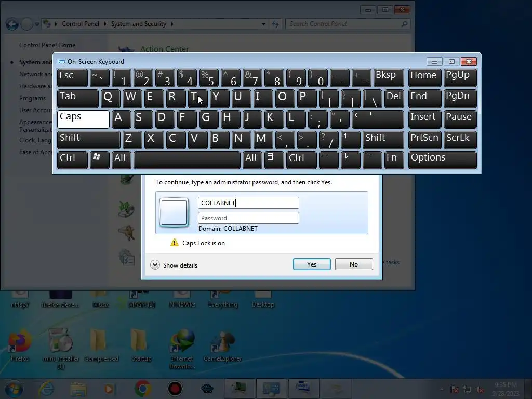This screenshot has width=532, height=399.
Task: Click the user account picture tile
Action: tap(174, 212)
